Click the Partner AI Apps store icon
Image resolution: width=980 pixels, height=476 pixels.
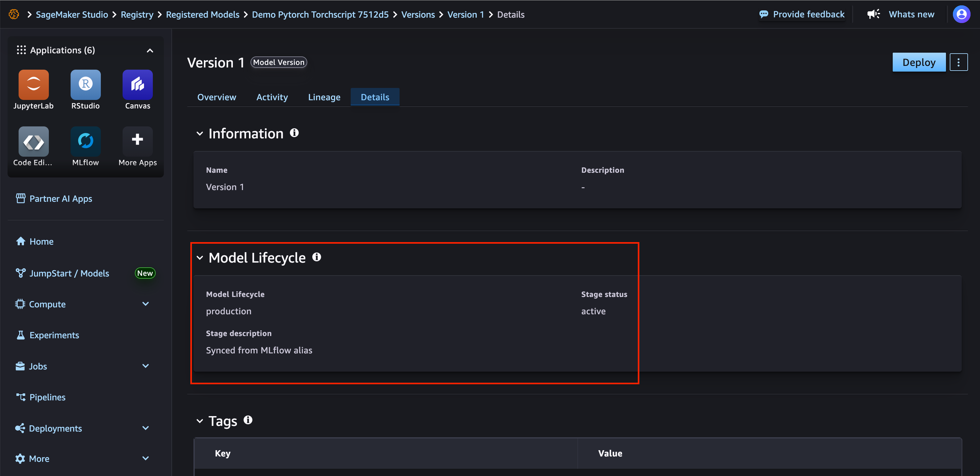point(20,199)
